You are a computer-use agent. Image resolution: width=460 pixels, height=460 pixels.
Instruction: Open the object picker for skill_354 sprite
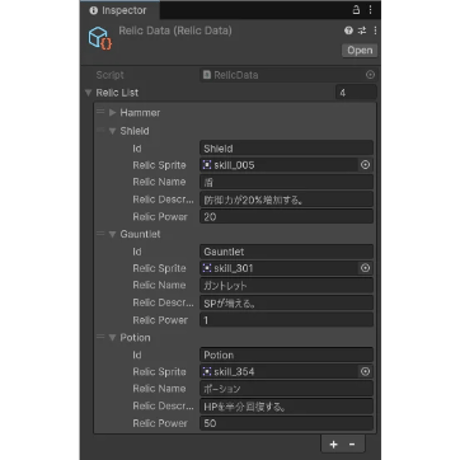[x=365, y=371]
